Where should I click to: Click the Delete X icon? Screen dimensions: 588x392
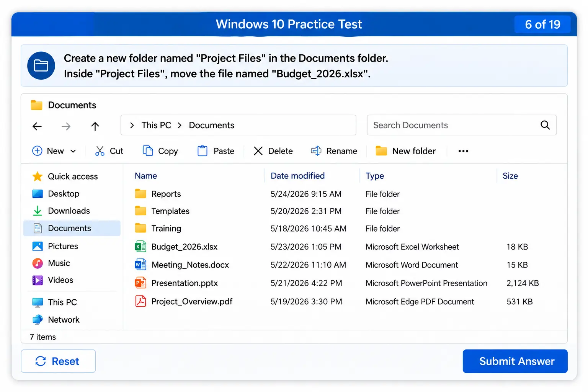[258, 151]
